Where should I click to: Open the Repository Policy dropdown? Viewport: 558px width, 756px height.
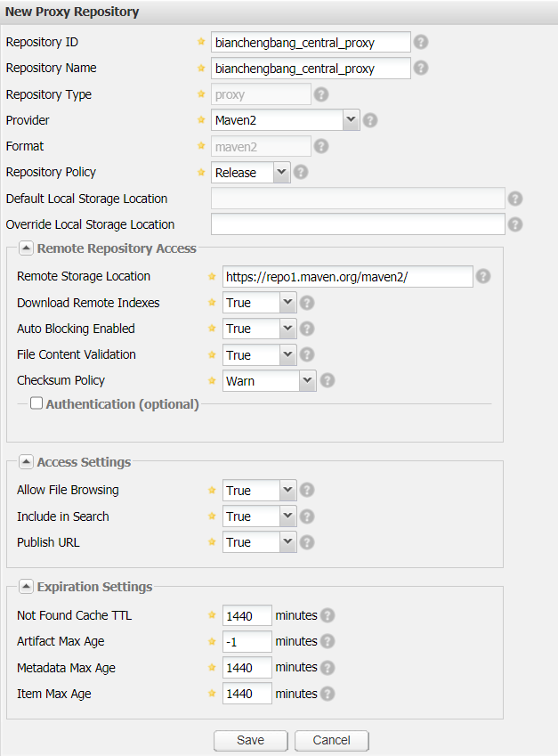point(281,173)
